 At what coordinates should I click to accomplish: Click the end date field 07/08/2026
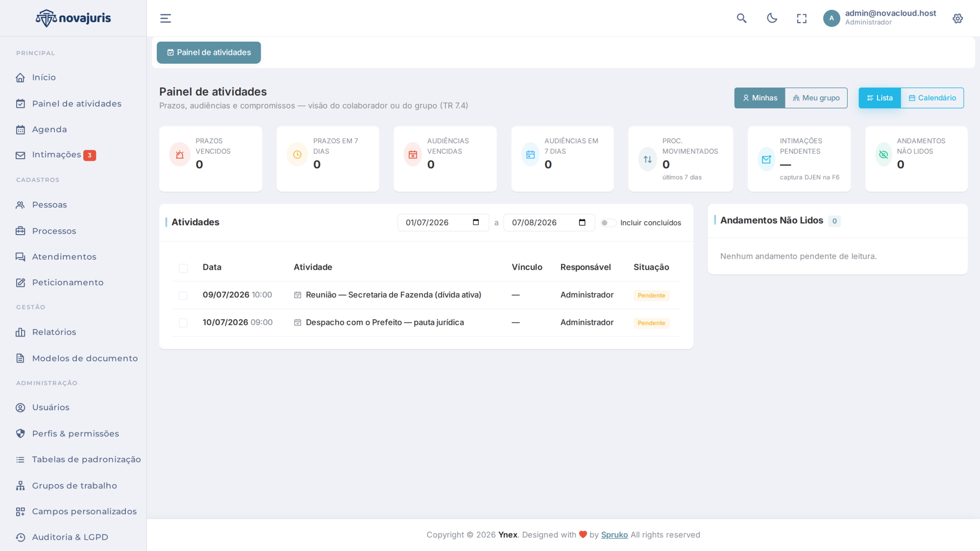point(549,222)
